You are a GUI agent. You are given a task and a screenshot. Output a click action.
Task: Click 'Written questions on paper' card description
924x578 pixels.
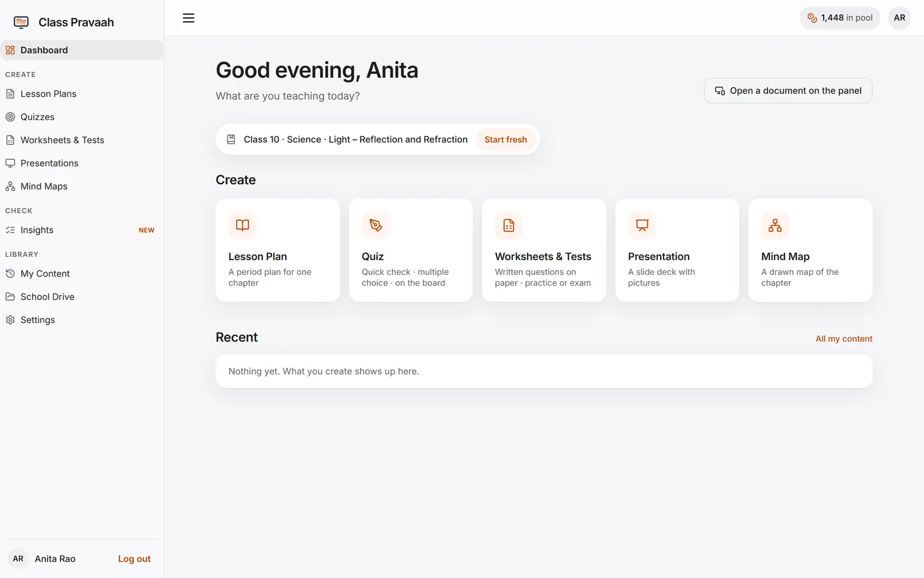543,277
